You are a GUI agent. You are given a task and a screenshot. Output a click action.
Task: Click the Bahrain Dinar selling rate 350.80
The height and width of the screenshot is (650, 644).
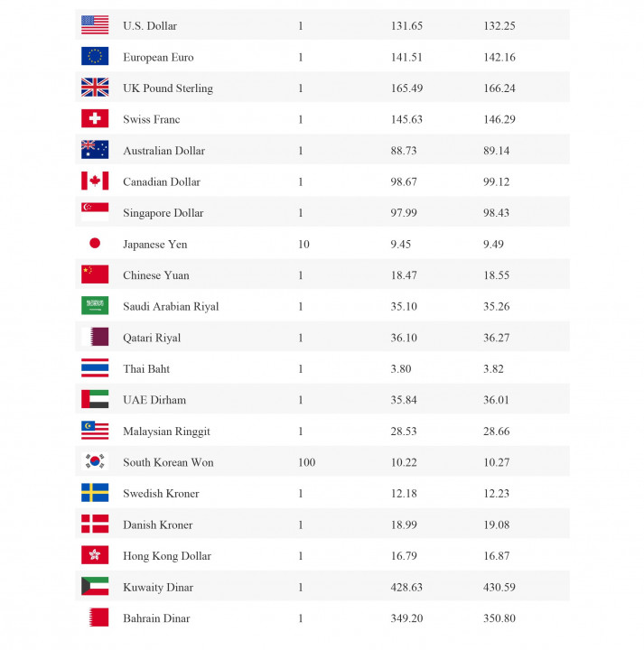[x=499, y=618]
